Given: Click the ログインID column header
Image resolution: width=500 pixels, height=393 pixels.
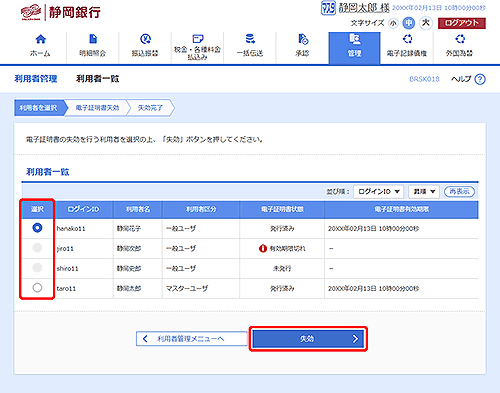Looking at the screenshot, I should 83,209.
